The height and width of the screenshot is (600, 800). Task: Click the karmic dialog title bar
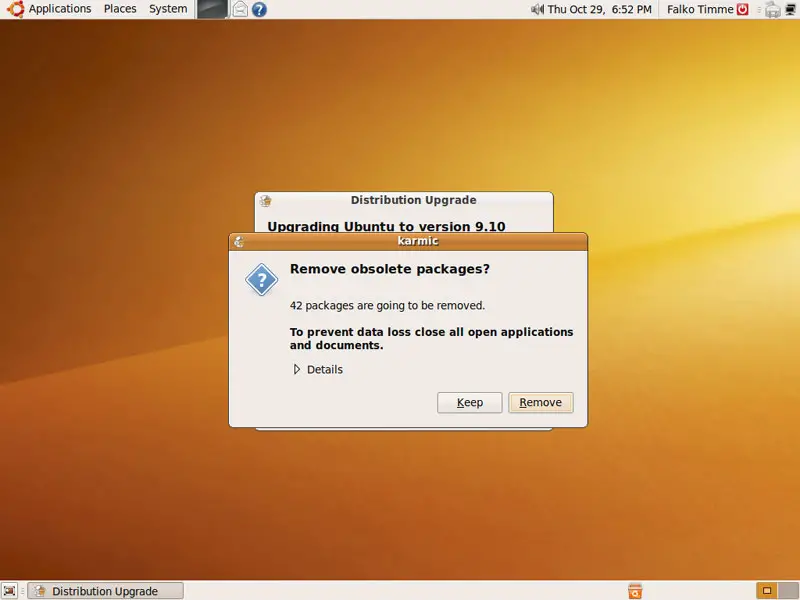coord(408,241)
